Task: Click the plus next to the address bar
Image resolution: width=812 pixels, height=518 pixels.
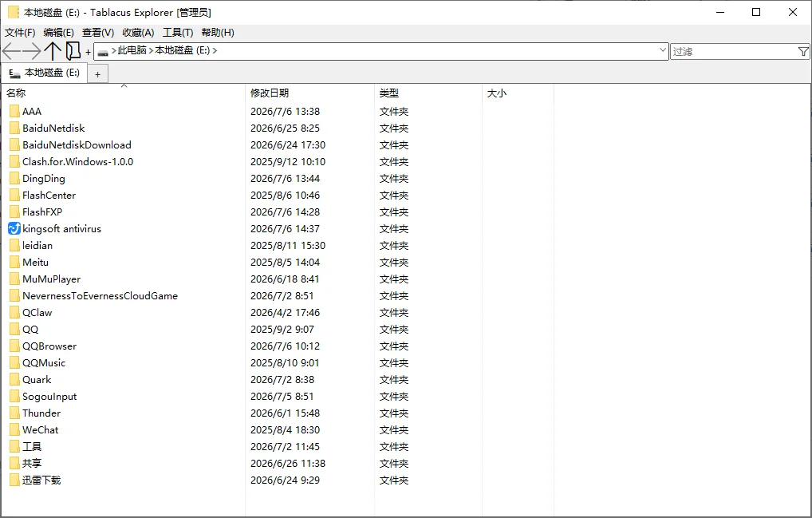Action: coord(88,52)
